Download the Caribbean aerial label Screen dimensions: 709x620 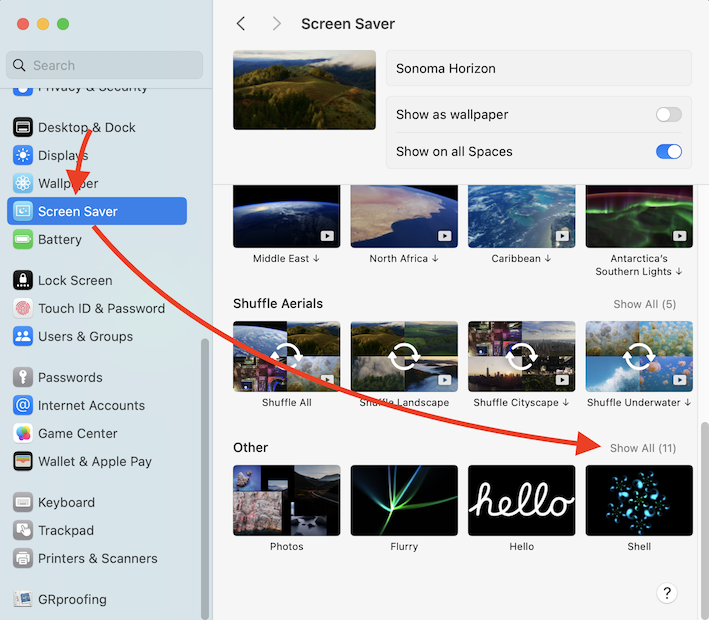(x=521, y=258)
